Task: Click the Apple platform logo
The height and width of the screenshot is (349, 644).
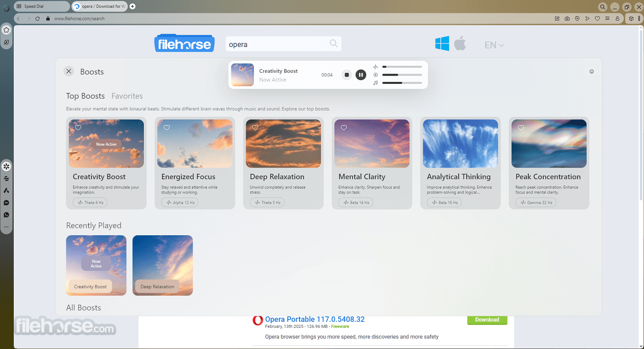Action: pyautogui.click(x=460, y=43)
